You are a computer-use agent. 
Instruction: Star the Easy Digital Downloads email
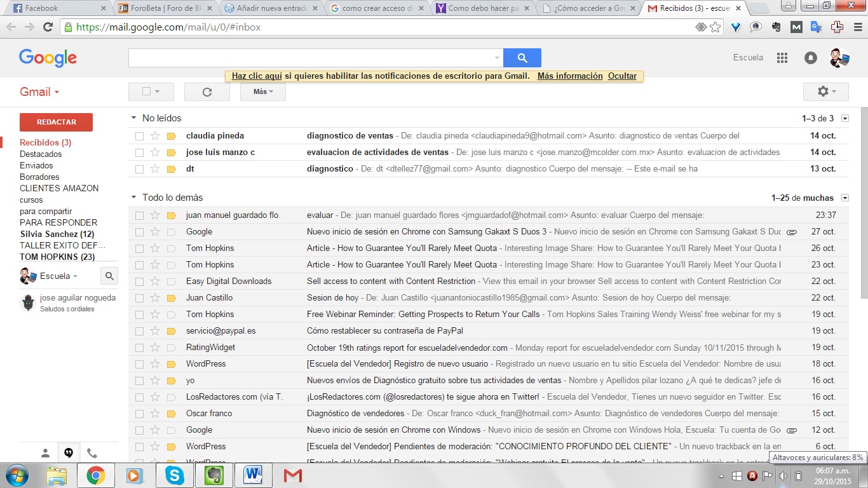click(154, 281)
